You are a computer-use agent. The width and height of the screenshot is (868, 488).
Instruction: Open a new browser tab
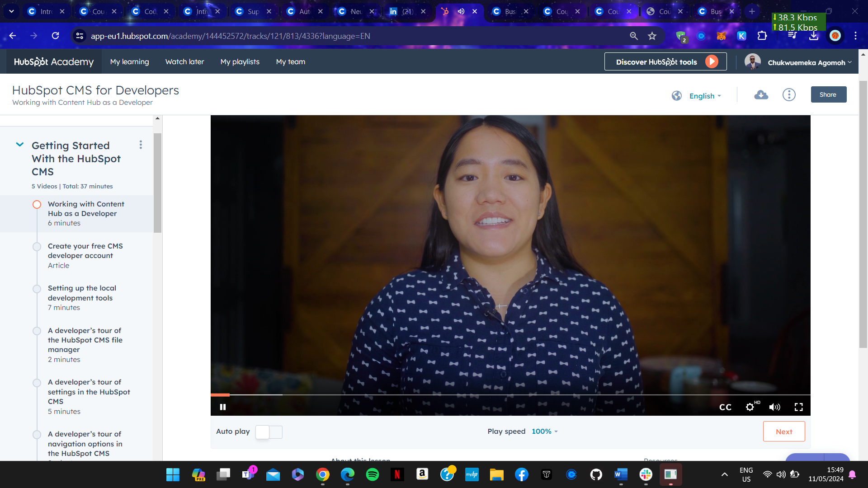tap(752, 12)
